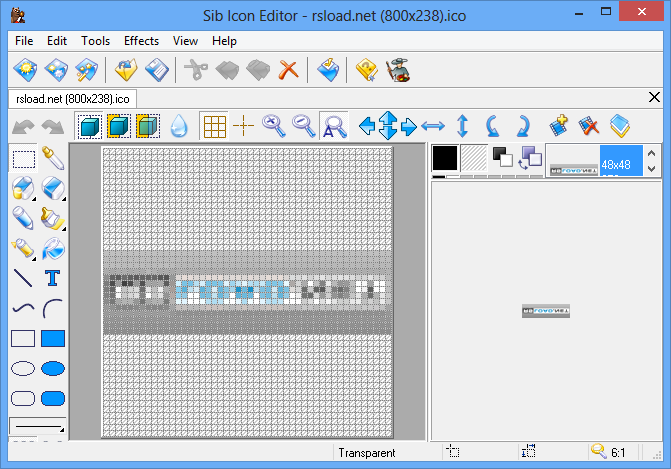Click the Redo arrow
The height and width of the screenshot is (469, 671).
pos(53,127)
